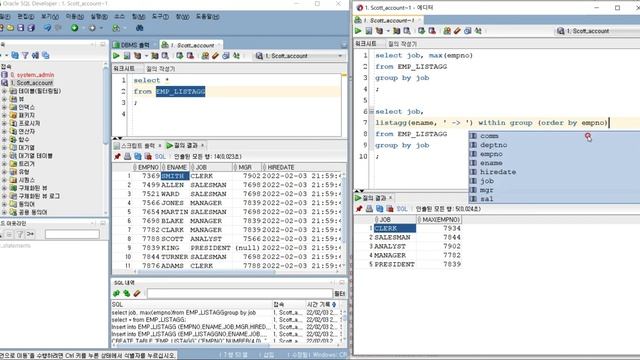Collapse the code fold on editor line 6
640x360 pixels.
(x=371, y=111)
